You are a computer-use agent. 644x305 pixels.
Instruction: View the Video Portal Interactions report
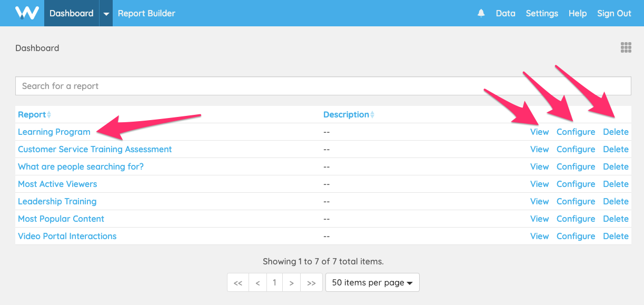[539, 236]
